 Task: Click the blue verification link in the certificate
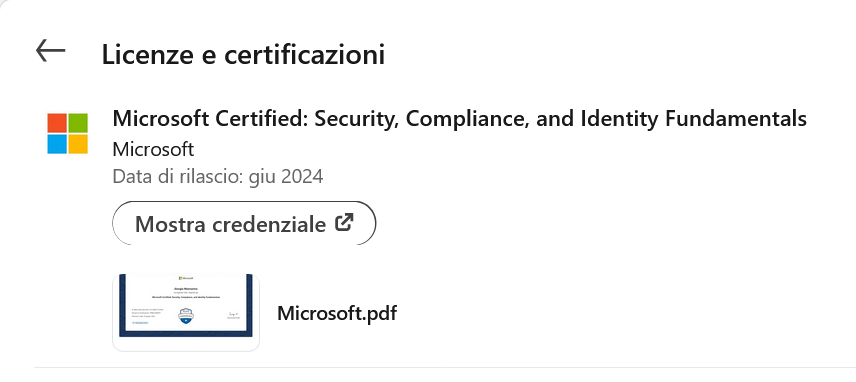(x=140, y=323)
